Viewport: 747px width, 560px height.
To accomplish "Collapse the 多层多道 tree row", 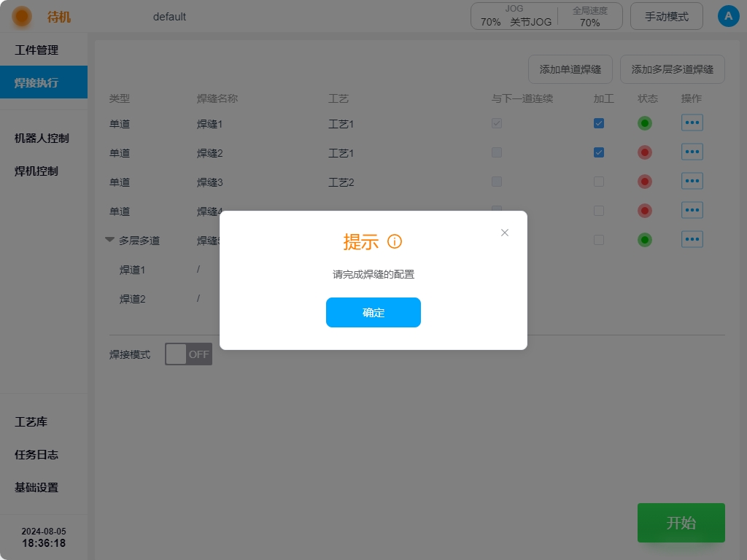I will (109, 240).
